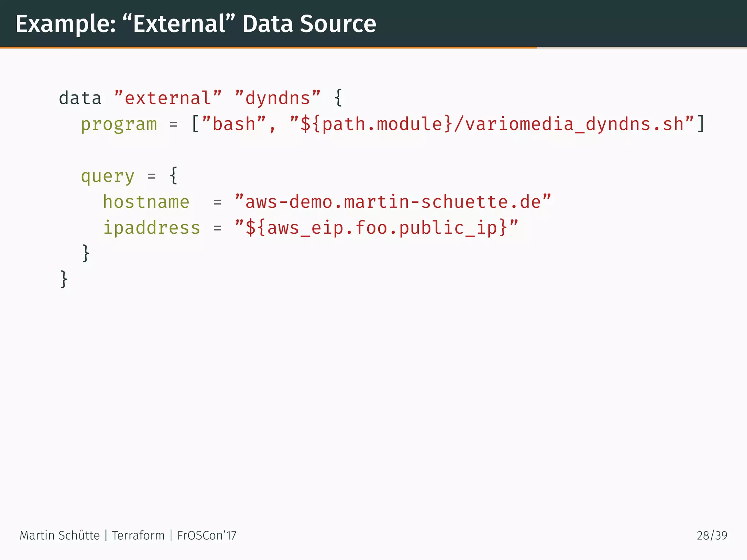Screen dimensions: 747x560
Task: Click the "bash" string in the program list
Action: tap(234, 124)
